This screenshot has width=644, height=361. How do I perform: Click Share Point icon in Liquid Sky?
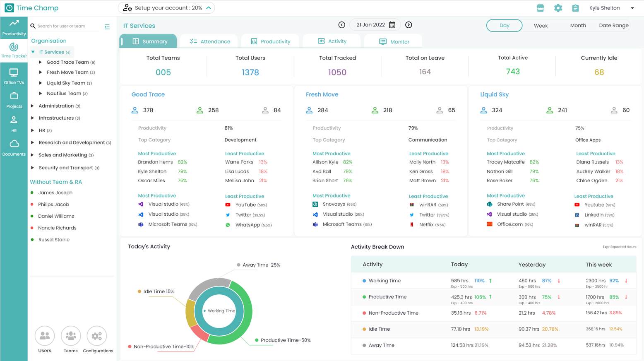coord(490,204)
